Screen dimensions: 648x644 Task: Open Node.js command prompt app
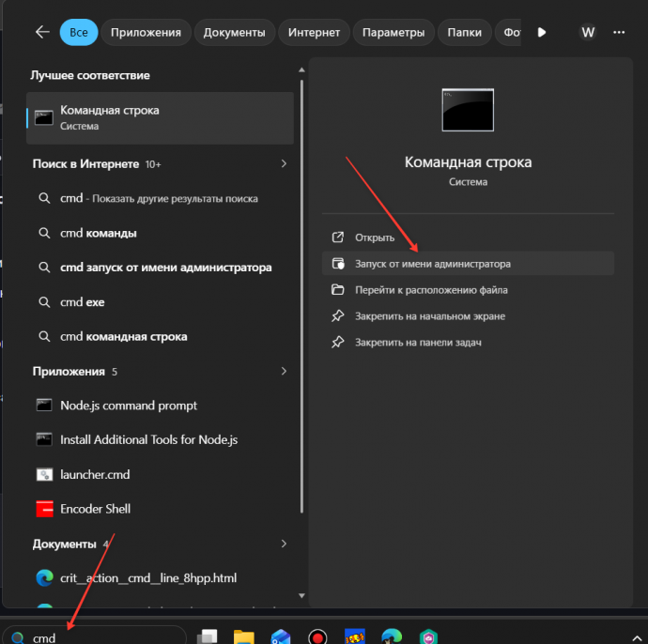[160, 406]
